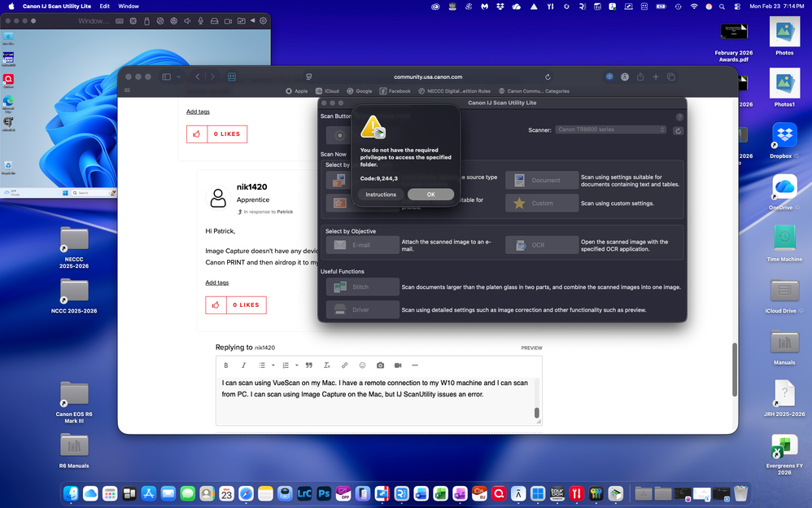Open Canon IJ Scan Utility Lite menu

click(x=56, y=7)
